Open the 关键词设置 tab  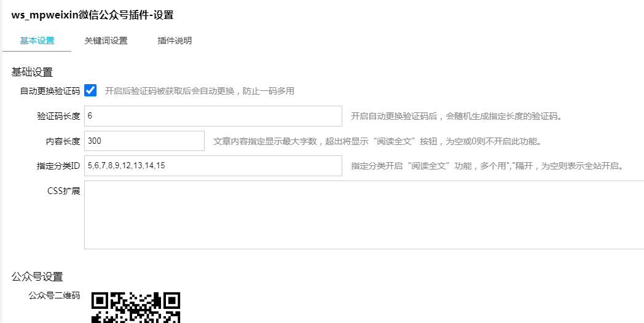click(x=106, y=41)
